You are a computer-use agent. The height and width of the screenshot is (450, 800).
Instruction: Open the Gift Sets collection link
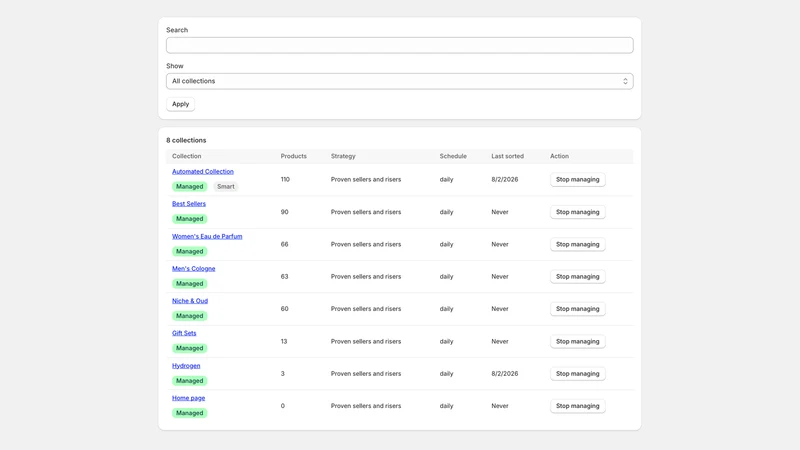(184, 333)
